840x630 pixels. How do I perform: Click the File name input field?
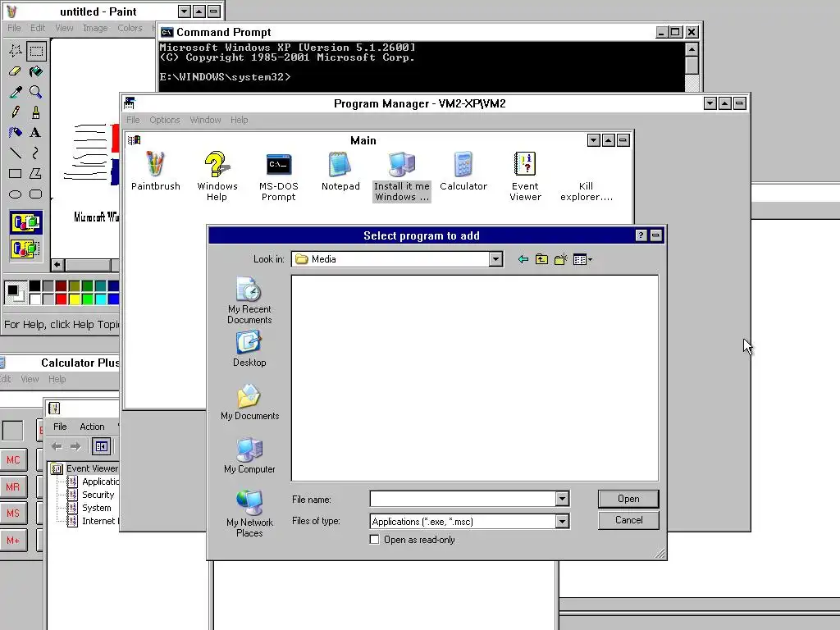click(x=463, y=499)
